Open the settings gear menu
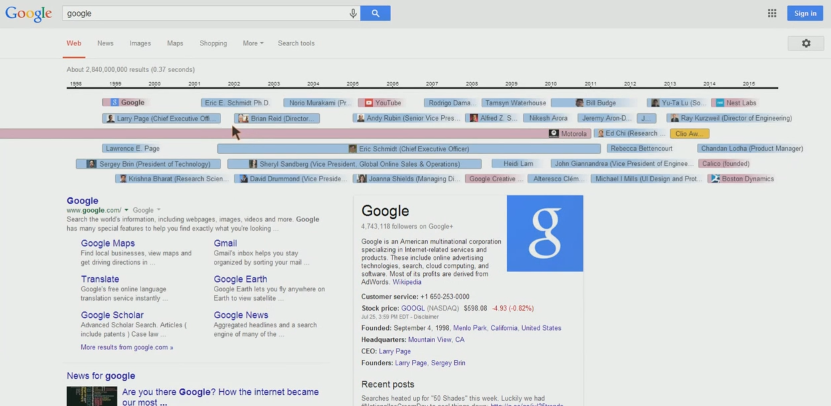This screenshot has height=406, width=831. [805, 43]
